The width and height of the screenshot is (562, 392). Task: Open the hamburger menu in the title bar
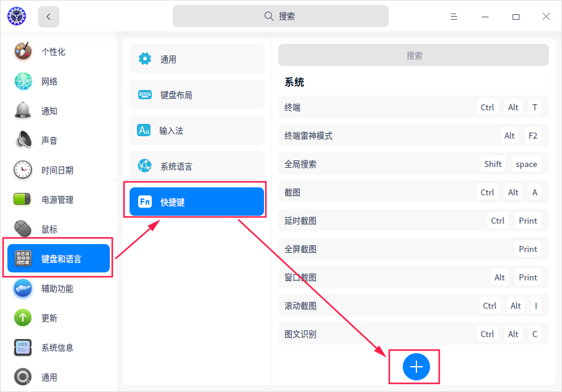(x=454, y=17)
